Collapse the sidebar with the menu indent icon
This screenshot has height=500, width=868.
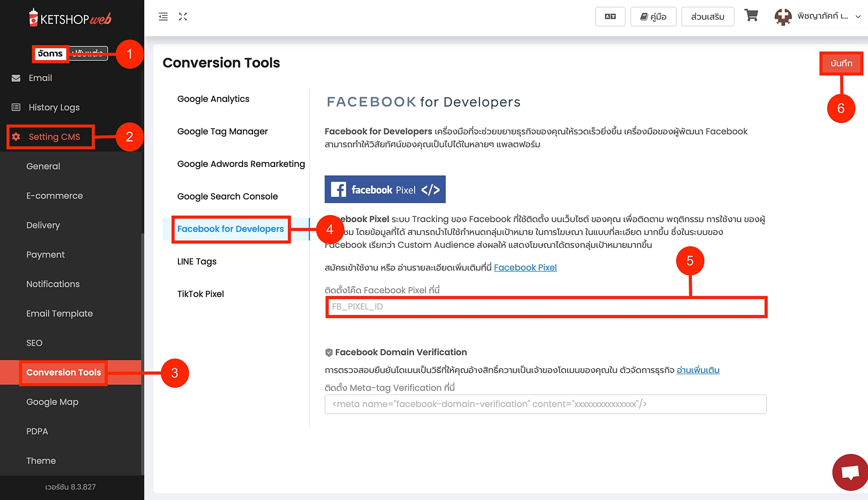click(x=163, y=17)
